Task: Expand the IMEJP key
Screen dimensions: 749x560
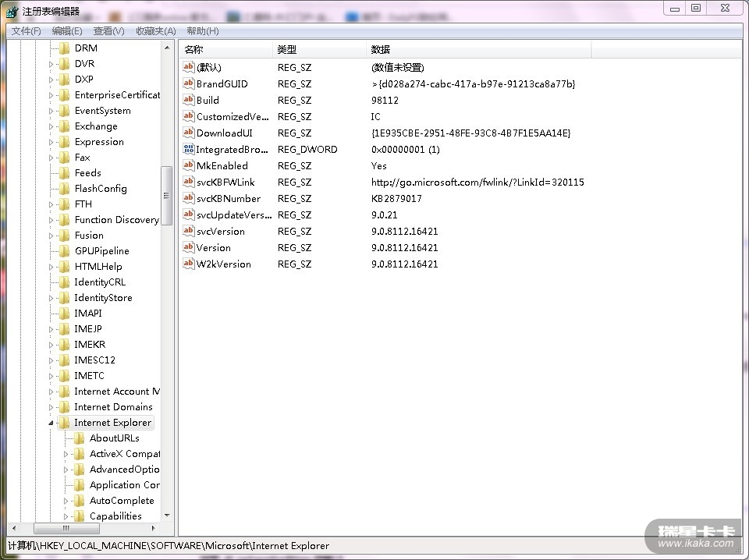Action: pos(51,329)
